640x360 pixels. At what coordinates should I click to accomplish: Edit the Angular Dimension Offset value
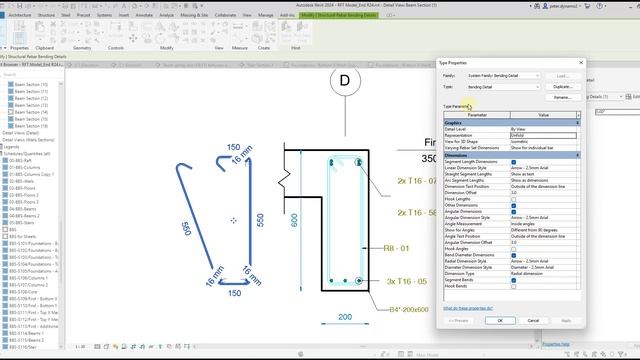click(x=543, y=242)
